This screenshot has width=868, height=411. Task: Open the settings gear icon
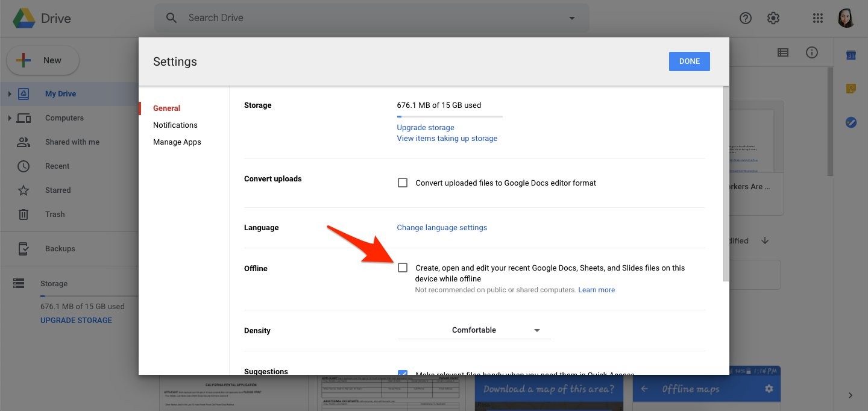tap(773, 18)
